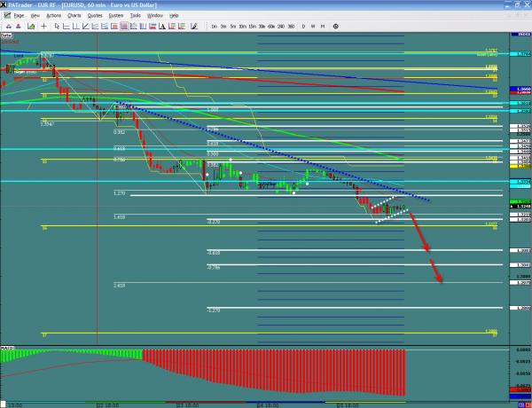Expand the System menu dropdown
Screen dimensions: 532x408
pyautogui.click(x=116, y=16)
